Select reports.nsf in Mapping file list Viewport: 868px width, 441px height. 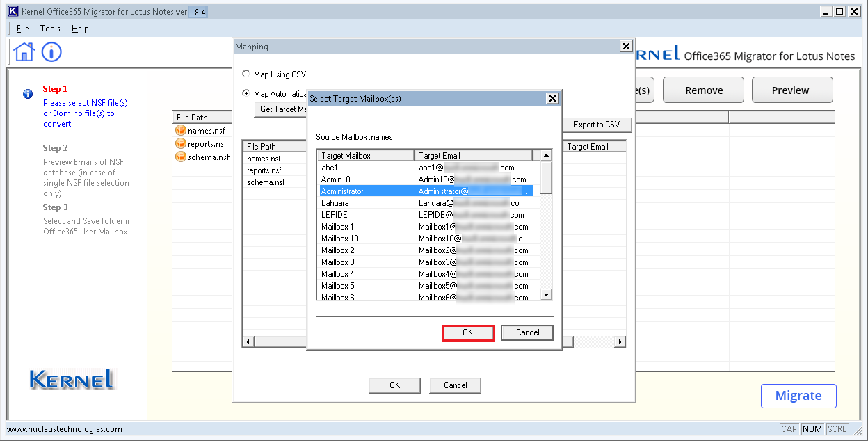point(264,170)
